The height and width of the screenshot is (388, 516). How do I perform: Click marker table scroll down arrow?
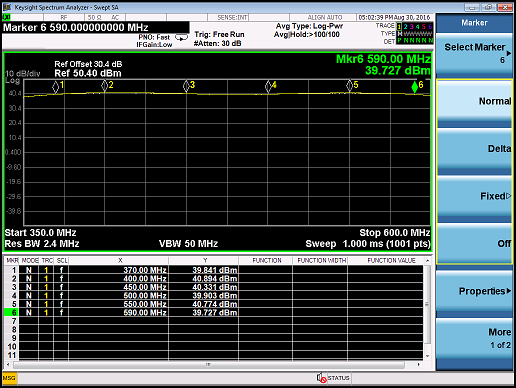[x=427, y=356]
